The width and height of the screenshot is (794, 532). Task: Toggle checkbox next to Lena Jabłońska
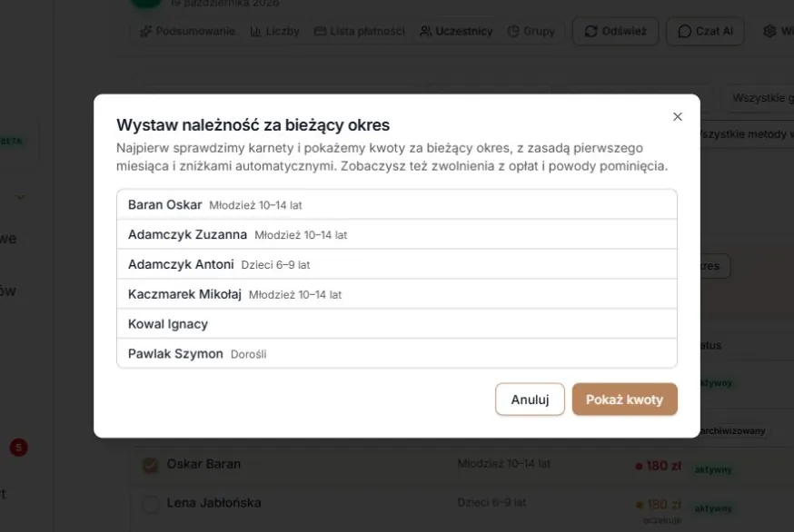(x=151, y=504)
